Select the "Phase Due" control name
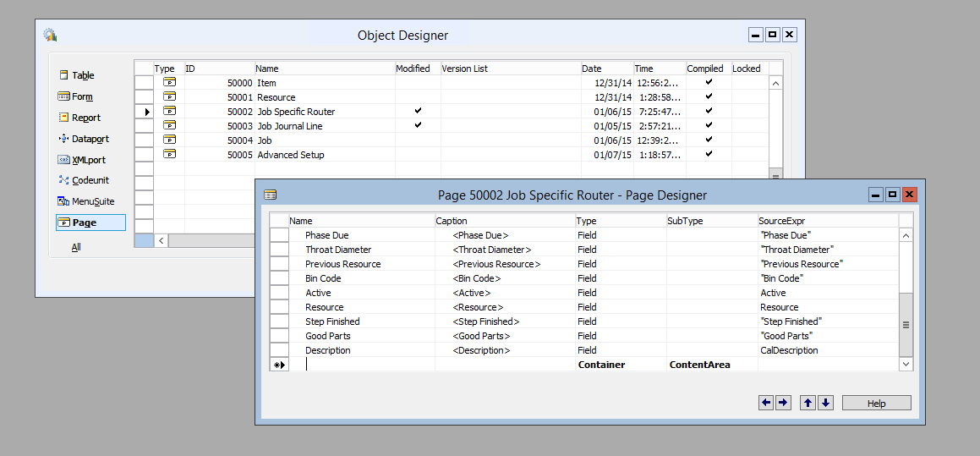This screenshot has height=456, width=980. click(327, 235)
